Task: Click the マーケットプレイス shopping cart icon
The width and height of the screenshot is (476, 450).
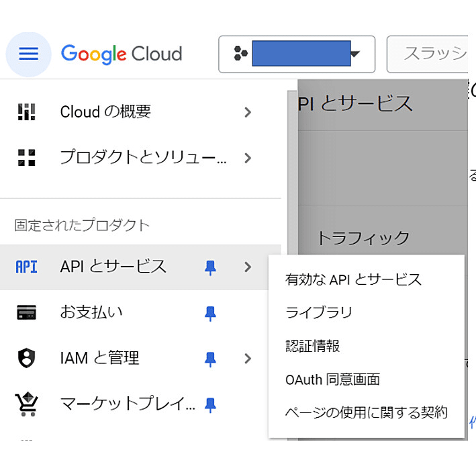Action: tap(27, 404)
